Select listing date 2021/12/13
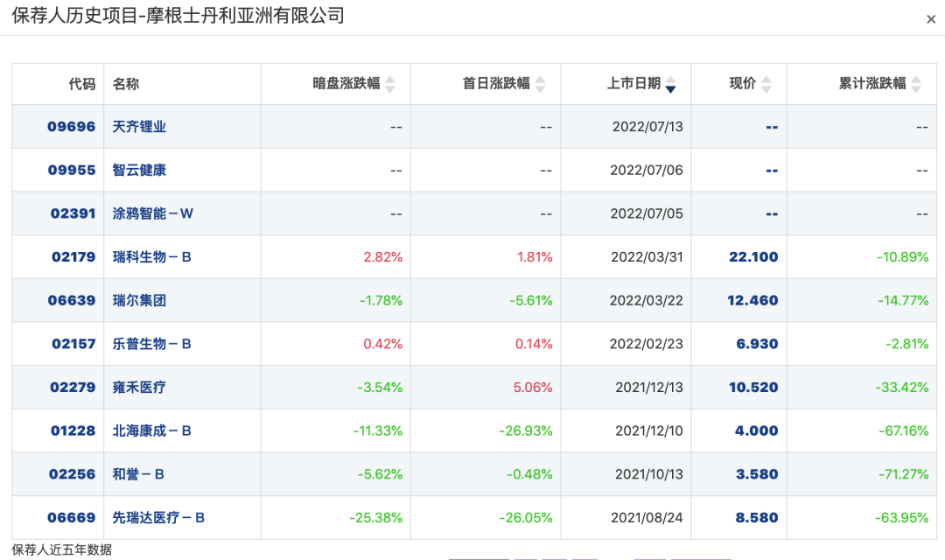Viewport: 945px width, 560px height. coord(649,387)
